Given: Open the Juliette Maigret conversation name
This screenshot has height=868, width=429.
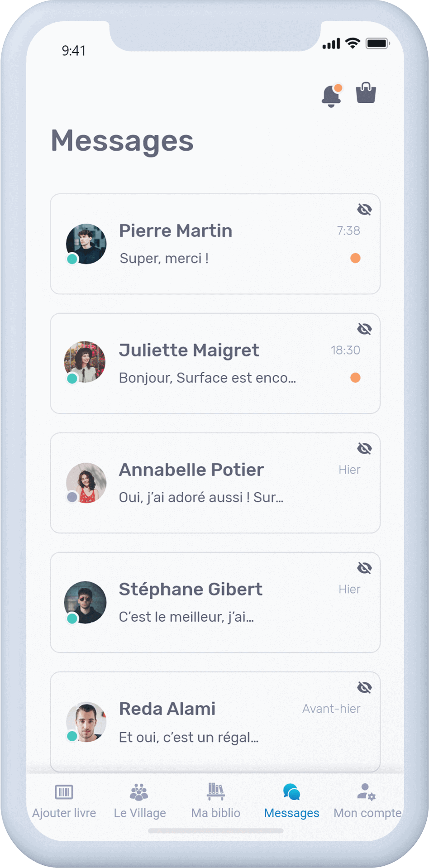Looking at the screenshot, I should click(x=189, y=350).
